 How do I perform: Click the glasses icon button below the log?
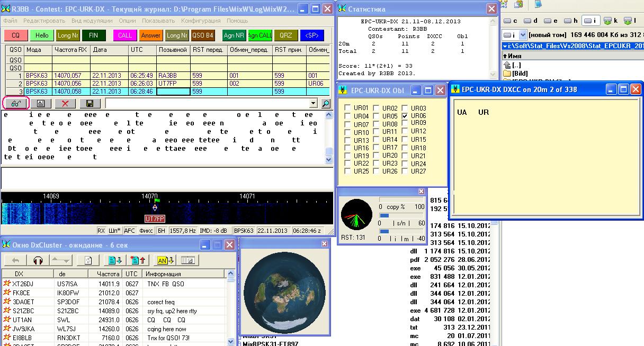[16, 104]
